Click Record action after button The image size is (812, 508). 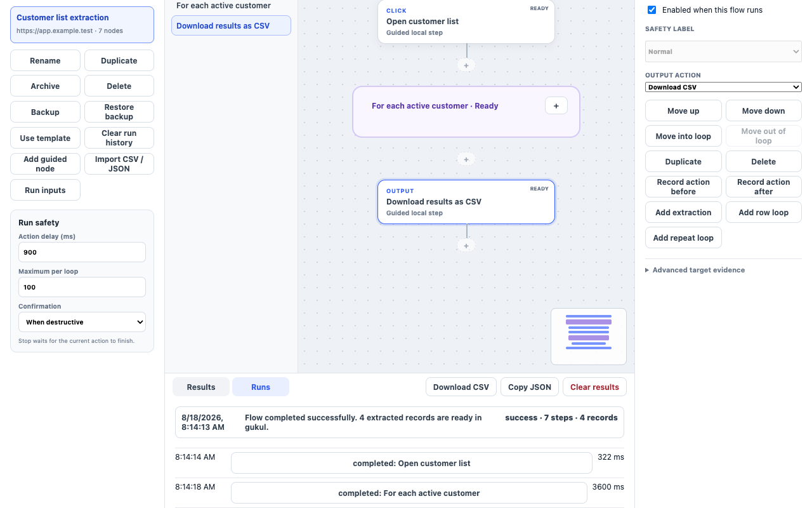764,187
